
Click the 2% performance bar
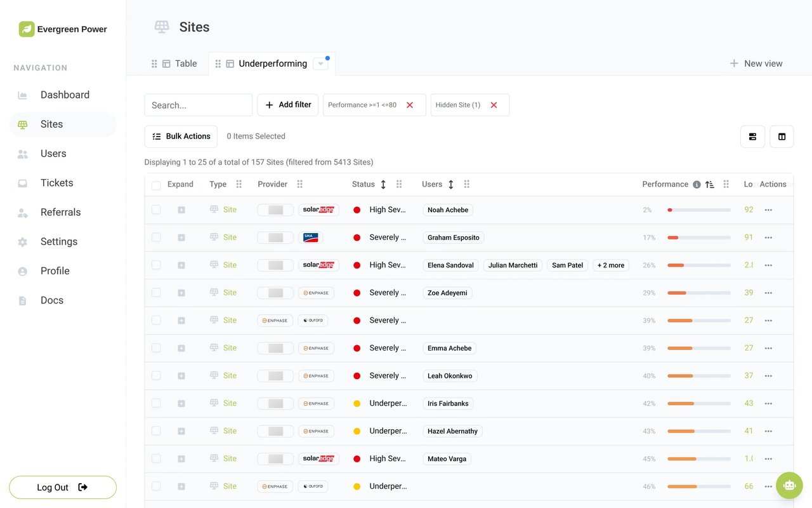[698, 210]
